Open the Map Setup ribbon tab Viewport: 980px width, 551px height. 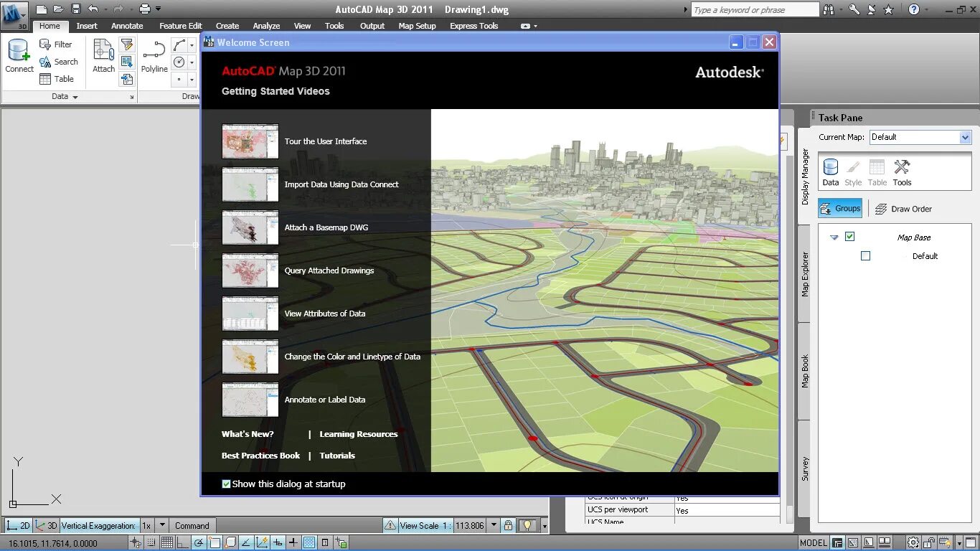417,26
